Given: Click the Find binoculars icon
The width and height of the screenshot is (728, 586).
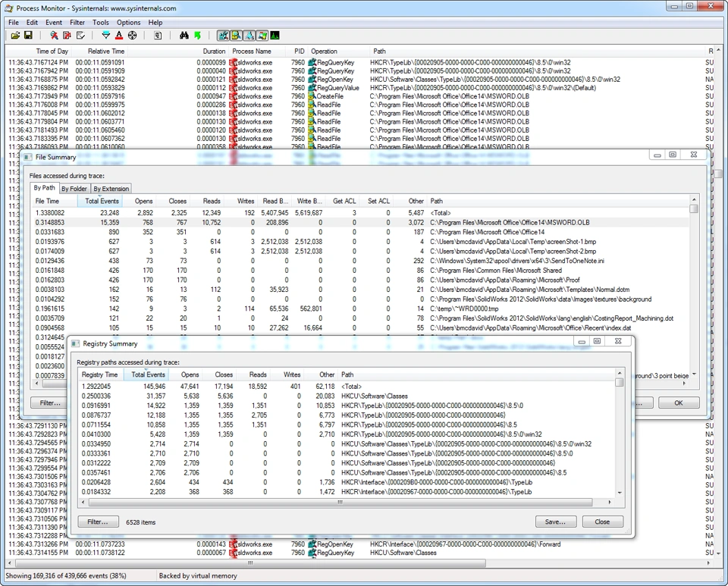Looking at the screenshot, I should pyautogui.click(x=184, y=36).
